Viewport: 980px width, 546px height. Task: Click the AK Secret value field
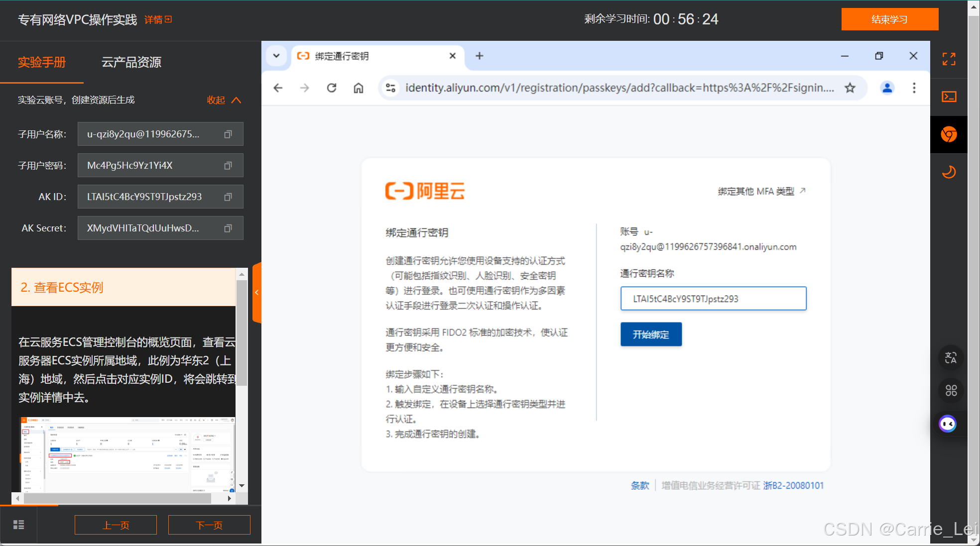pos(160,228)
